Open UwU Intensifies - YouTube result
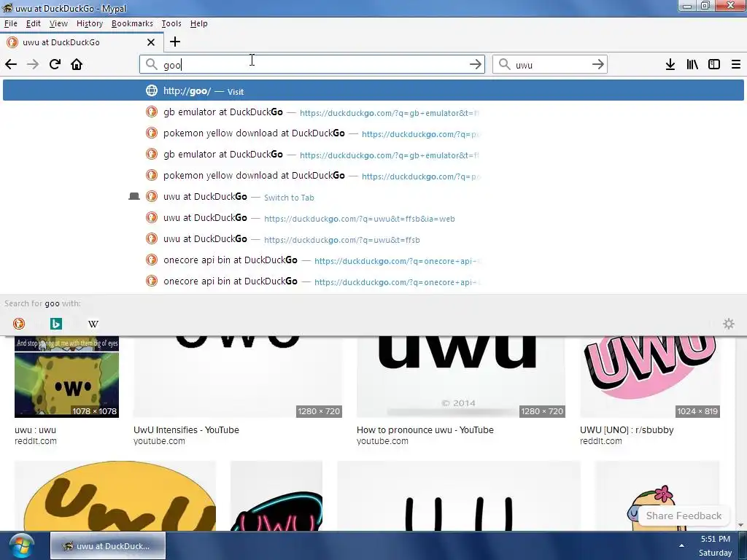 coord(186,430)
